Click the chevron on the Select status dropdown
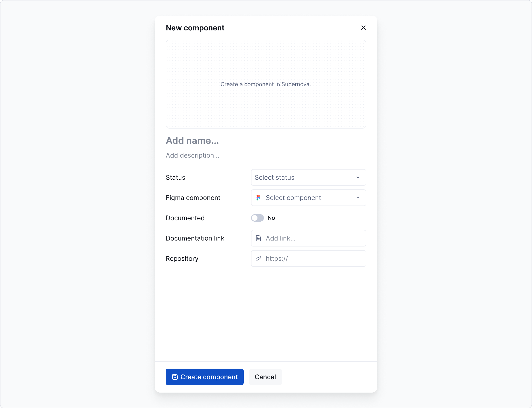 tap(358, 177)
